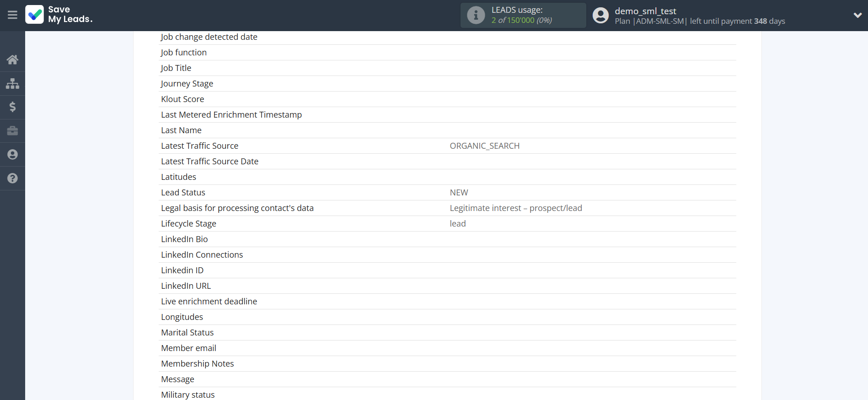Open help question mark icon
868x400 pixels.
12,178
